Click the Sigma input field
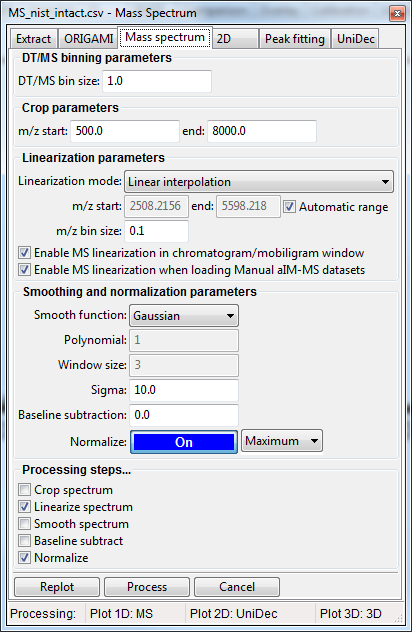The image size is (412, 632). point(184,390)
